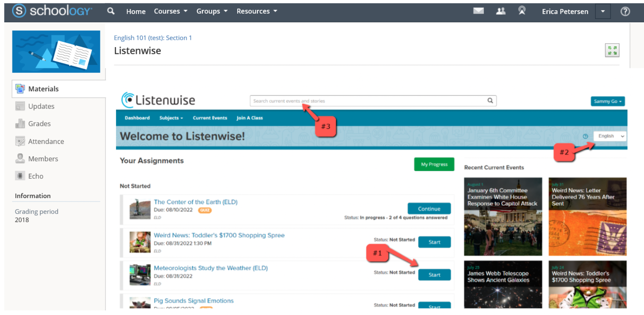Click help icon beside the language selector
This screenshot has height=315, width=644.
pos(585,136)
